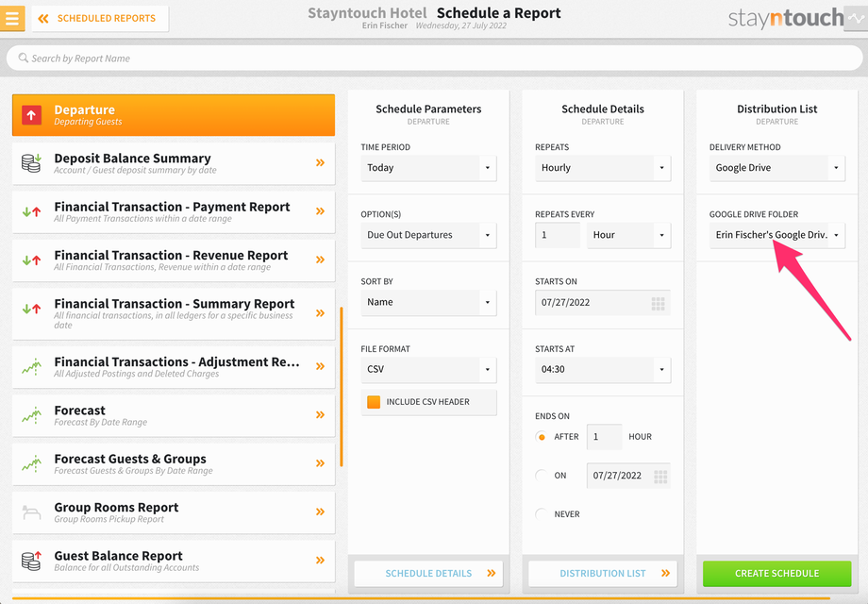The width and height of the screenshot is (868, 604).
Task: Click the Guest Balance Report coins icon
Action: [31, 561]
